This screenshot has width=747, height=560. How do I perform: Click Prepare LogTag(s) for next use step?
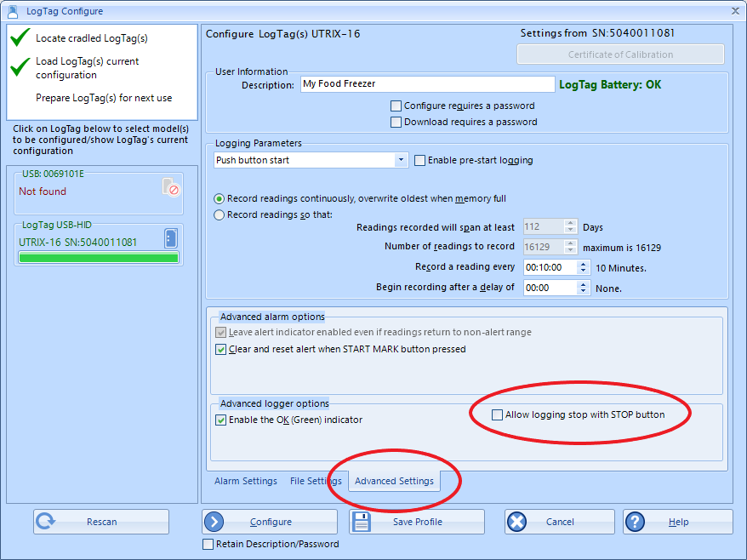pyautogui.click(x=104, y=98)
